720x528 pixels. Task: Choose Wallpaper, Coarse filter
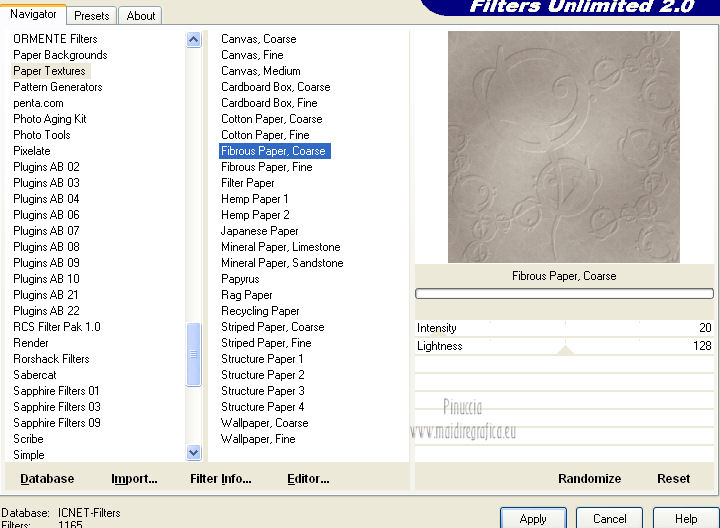pyautogui.click(x=264, y=423)
